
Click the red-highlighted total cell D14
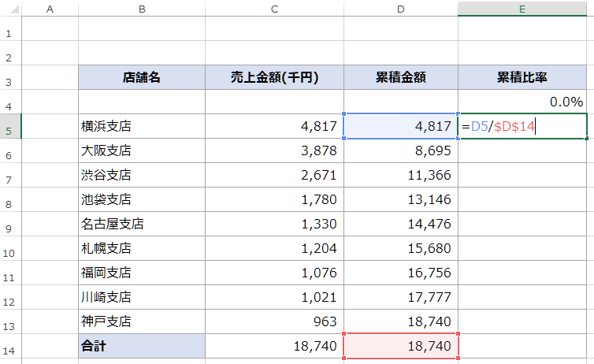pos(401,346)
